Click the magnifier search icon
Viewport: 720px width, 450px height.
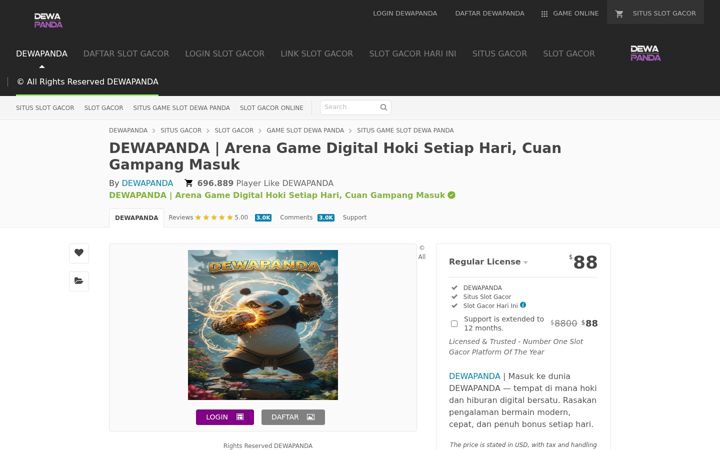(x=383, y=107)
